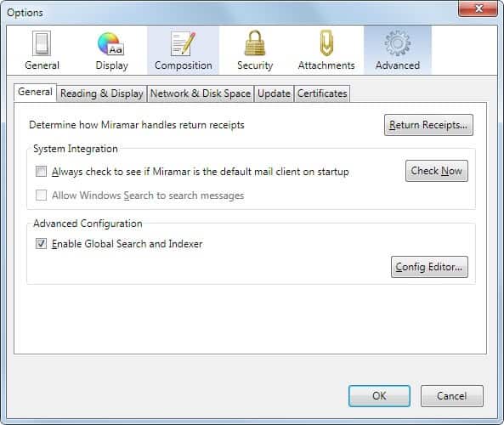Switch to Reading & Display tab
The width and height of the screenshot is (504, 425).
[x=102, y=93]
